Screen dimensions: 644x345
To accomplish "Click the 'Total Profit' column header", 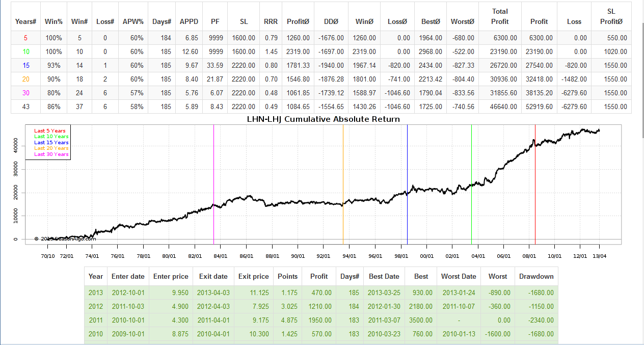I will [x=499, y=16].
